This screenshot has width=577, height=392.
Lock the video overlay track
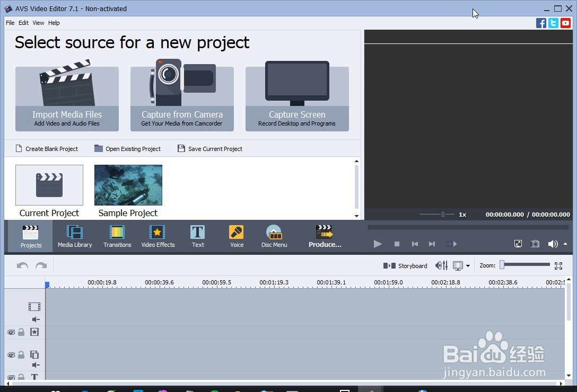tap(21, 355)
